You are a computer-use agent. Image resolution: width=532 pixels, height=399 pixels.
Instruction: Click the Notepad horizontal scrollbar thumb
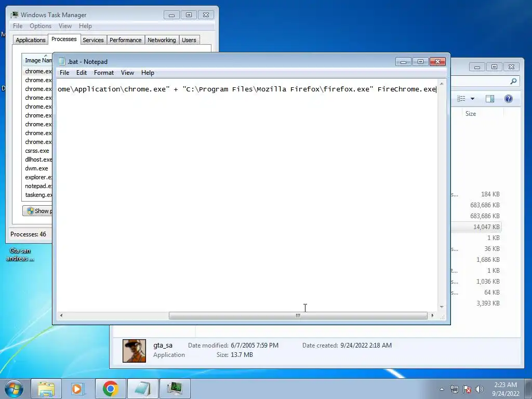298,315
